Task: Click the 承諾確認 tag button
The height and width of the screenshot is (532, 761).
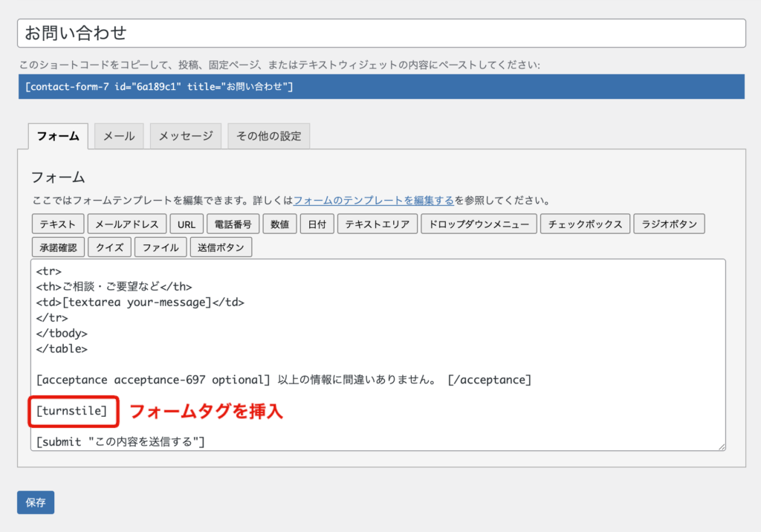Action: click(x=57, y=247)
